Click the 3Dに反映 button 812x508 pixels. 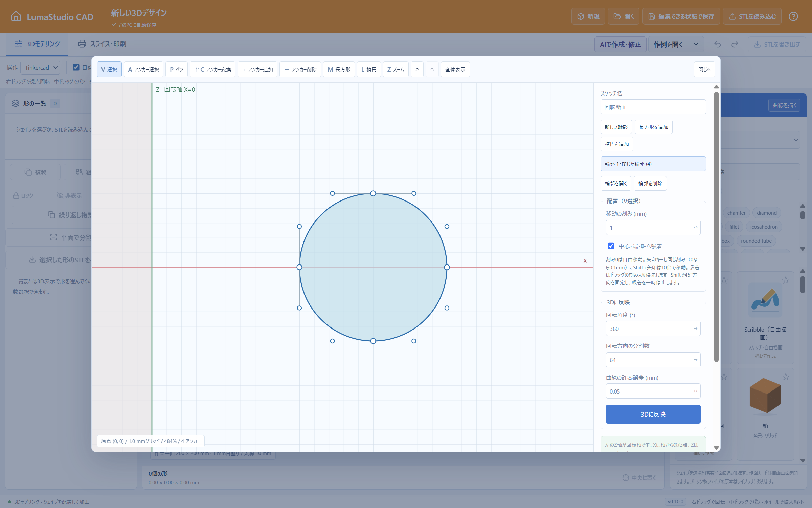click(653, 414)
